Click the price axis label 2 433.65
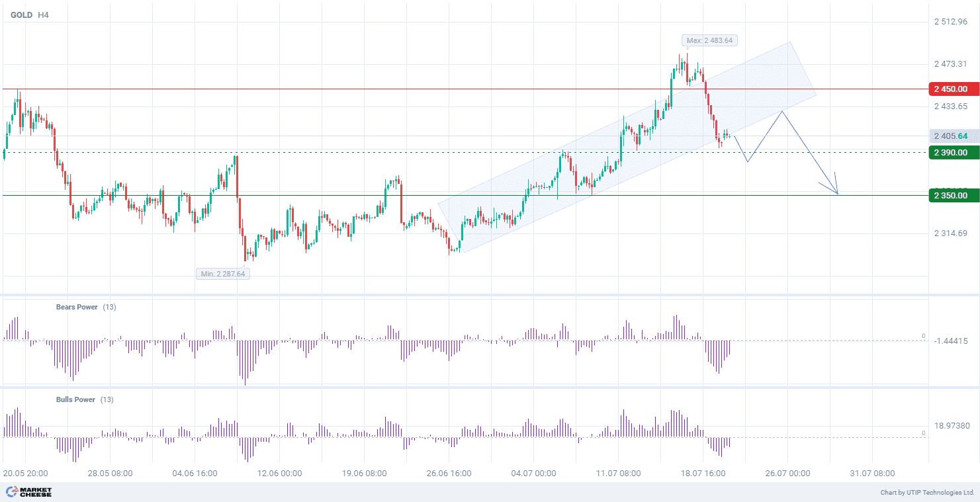This screenshot has width=980, height=502. point(951,106)
